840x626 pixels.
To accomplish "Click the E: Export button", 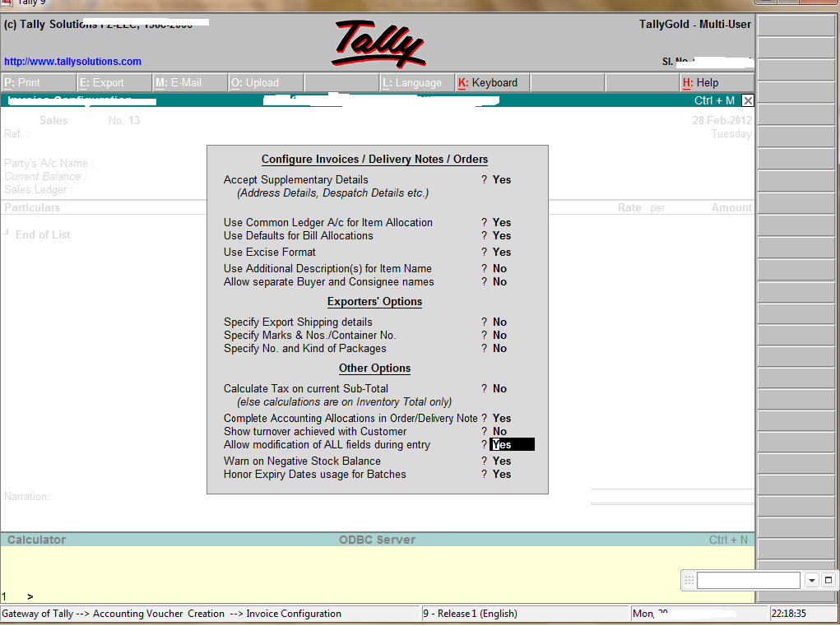I will pyautogui.click(x=114, y=82).
